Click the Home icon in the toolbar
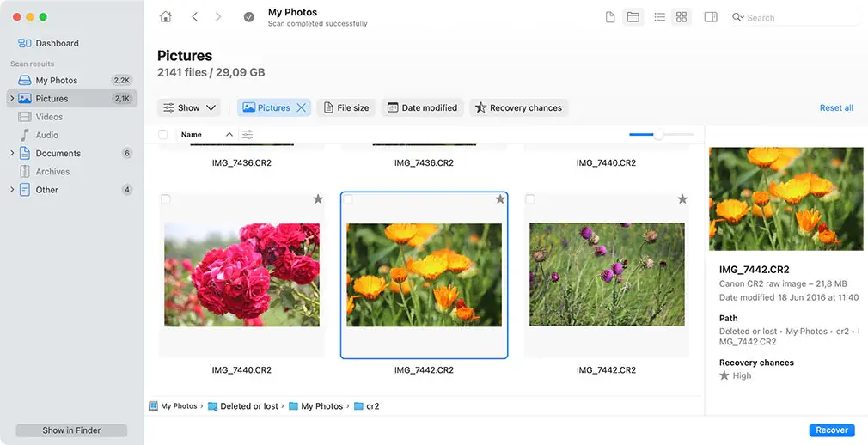This screenshot has width=868, height=445. pyautogui.click(x=166, y=17)
